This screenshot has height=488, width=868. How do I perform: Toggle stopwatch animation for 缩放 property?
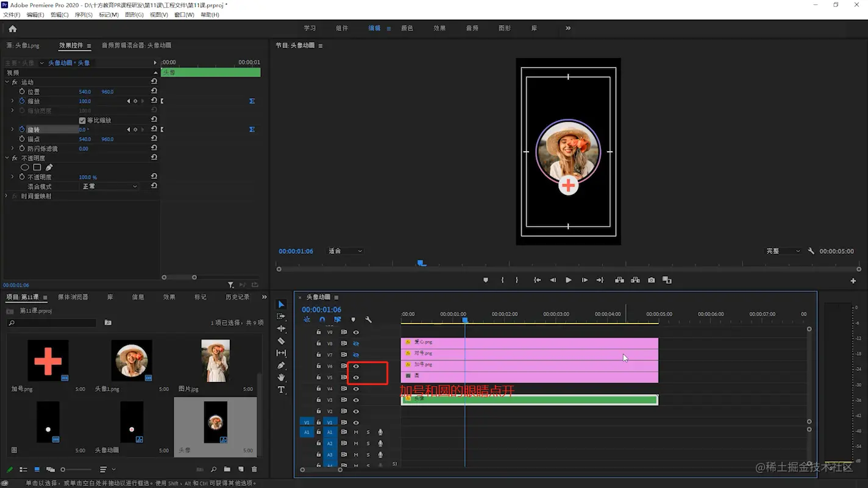22,101
